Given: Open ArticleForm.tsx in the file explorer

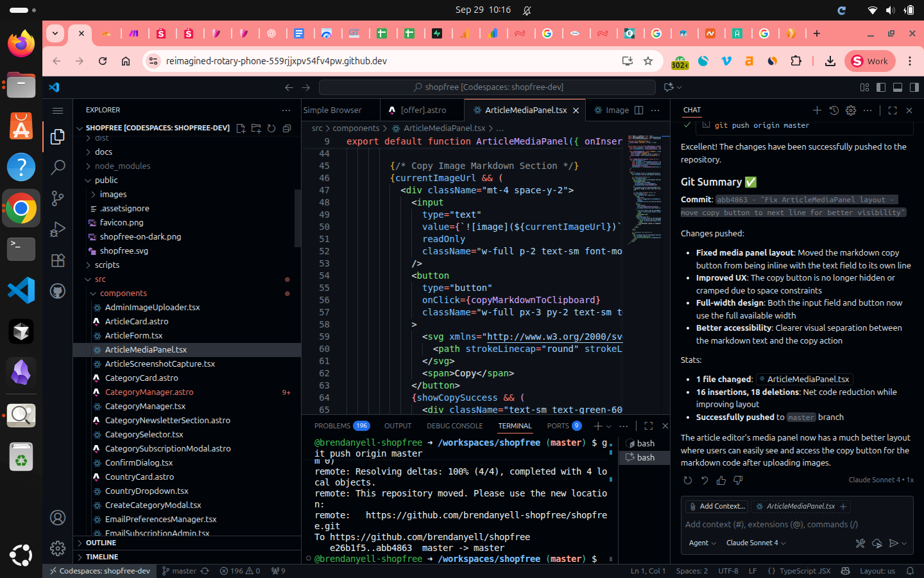Looking at the screenshot, I should pos(133,336).
